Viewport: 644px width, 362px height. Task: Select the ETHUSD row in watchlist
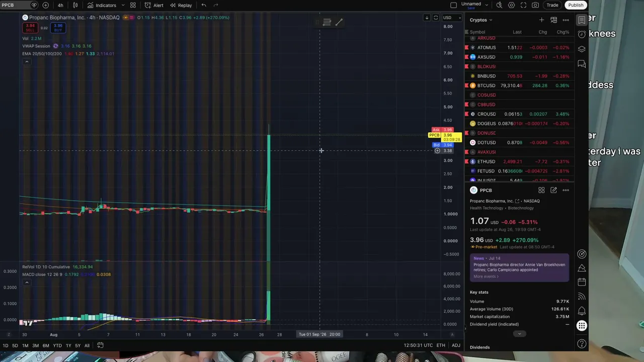click(519, 161)
